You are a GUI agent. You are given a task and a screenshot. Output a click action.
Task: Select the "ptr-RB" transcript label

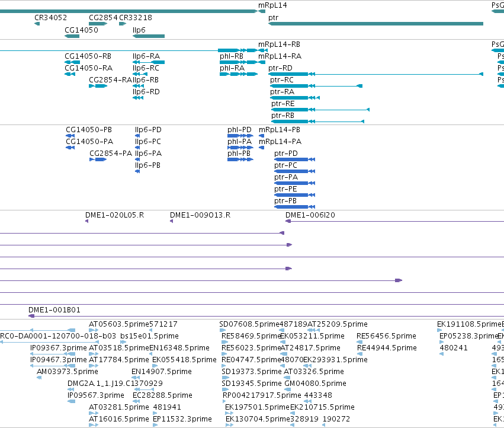click(283, 116)
